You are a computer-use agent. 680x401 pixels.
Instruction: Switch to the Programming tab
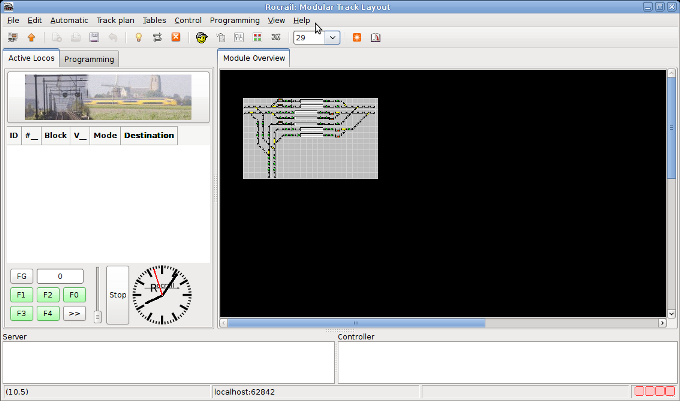tap(89, 59)
